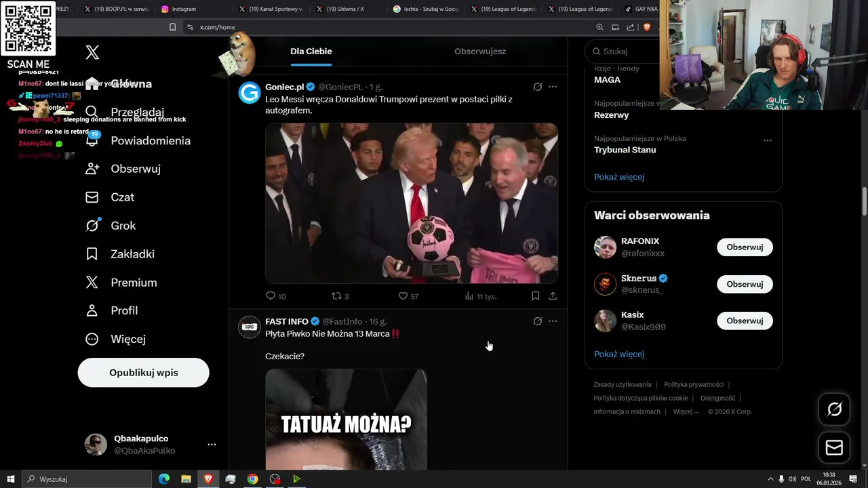Open Kasix profile avatar
868x488 pixels.
click(606, 321)
